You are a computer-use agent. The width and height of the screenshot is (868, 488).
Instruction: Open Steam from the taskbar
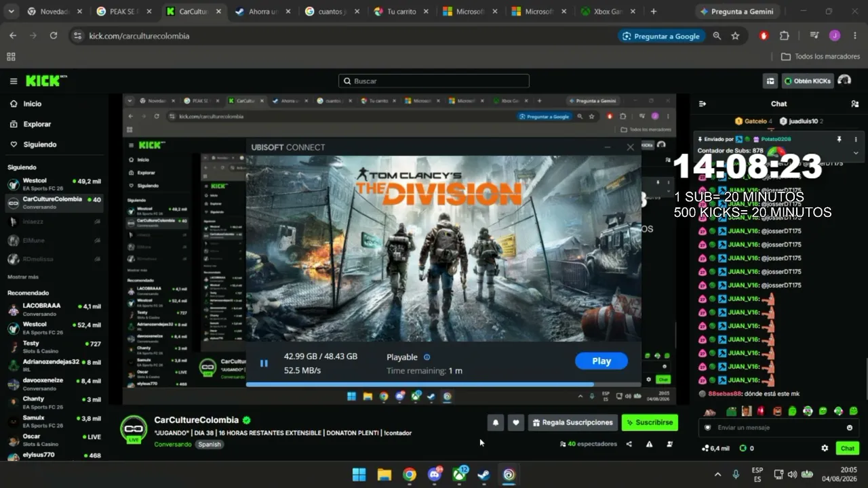484,474
